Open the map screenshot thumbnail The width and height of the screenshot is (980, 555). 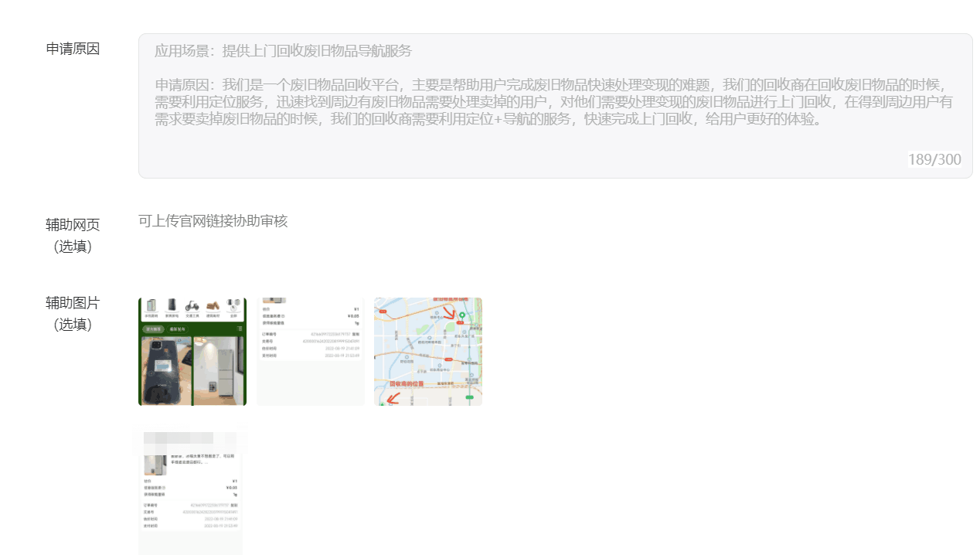(428, 351)
